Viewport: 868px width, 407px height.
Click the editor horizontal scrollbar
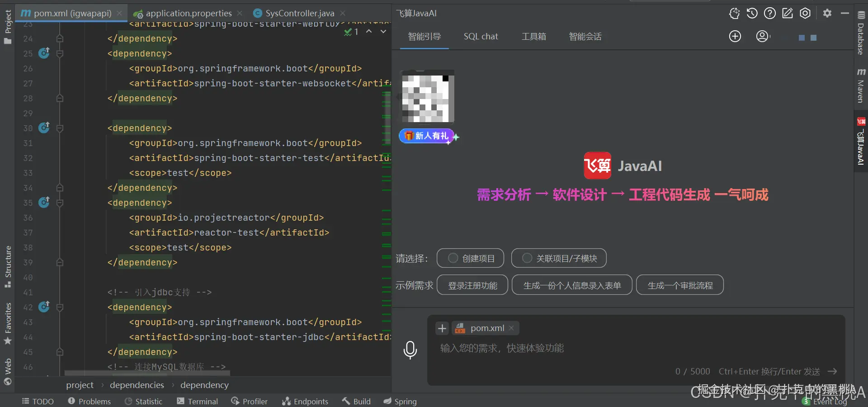tap(147, 373)
